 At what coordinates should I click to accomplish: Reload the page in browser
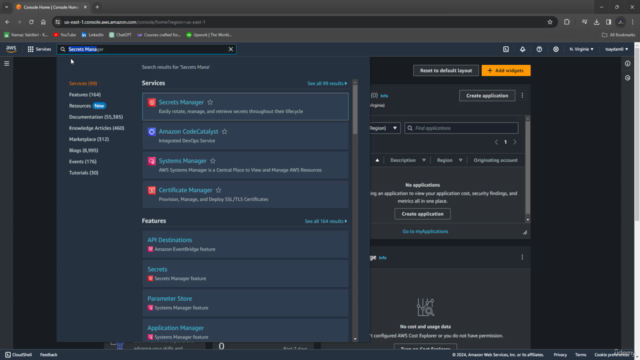31,22
